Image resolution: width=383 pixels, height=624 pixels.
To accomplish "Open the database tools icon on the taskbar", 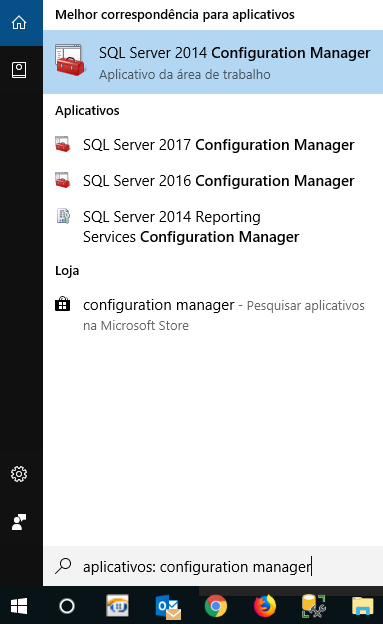I will pos(314,606).
